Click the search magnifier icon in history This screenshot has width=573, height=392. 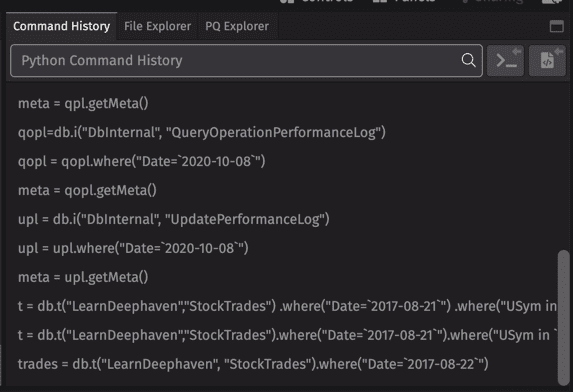click(468, 60)
